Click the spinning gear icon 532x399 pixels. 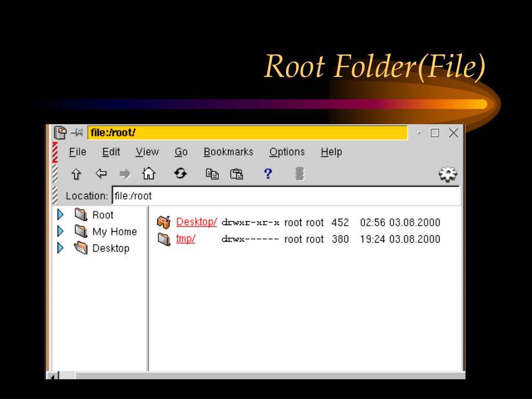coord(447,174)
